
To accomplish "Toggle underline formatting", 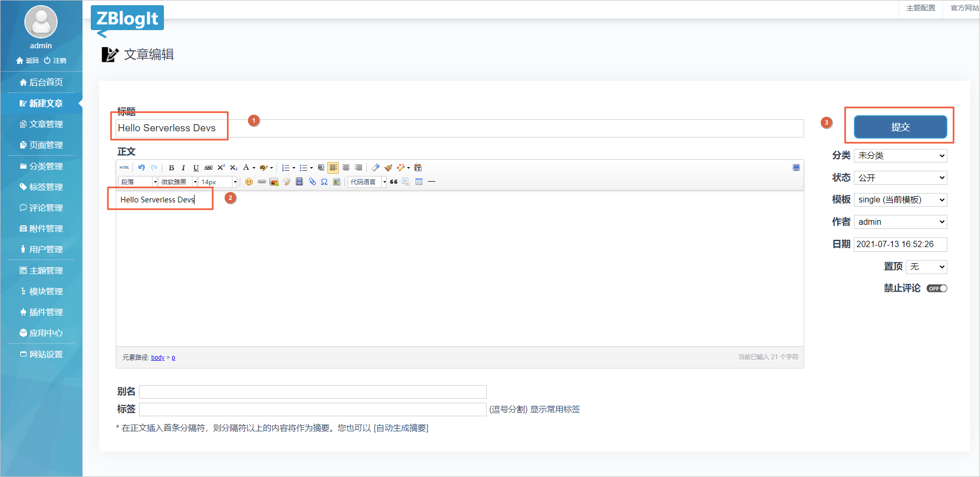I will coord(196,168).
